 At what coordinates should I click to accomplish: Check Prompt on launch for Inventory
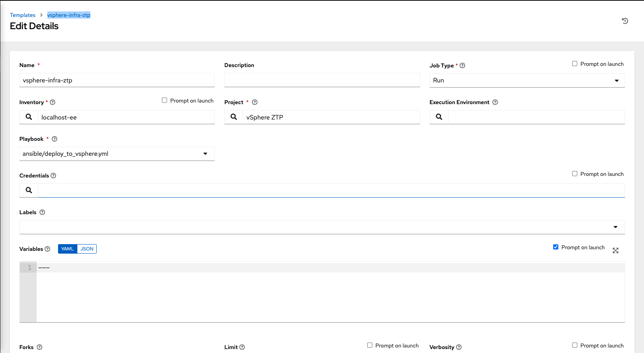tap(165, 101)
